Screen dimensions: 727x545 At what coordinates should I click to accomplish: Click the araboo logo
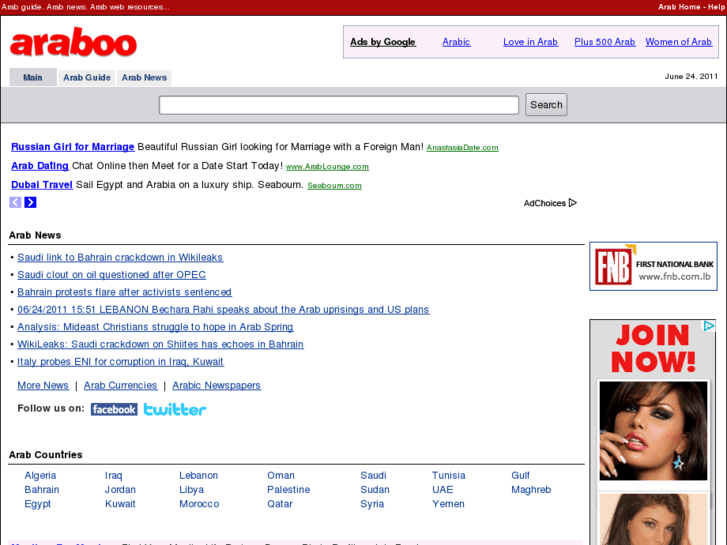pyautogui.click(x=73, y=42)
